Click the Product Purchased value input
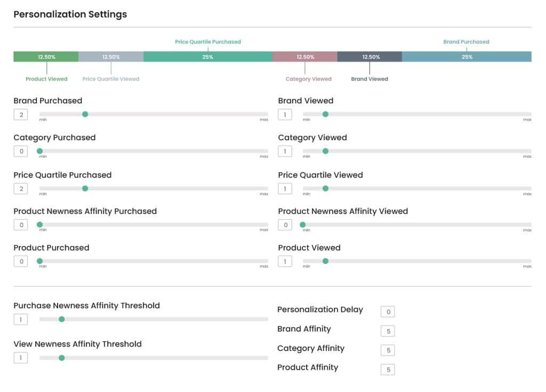Screen dimensions: 546x392 click(x=21, y=261)
